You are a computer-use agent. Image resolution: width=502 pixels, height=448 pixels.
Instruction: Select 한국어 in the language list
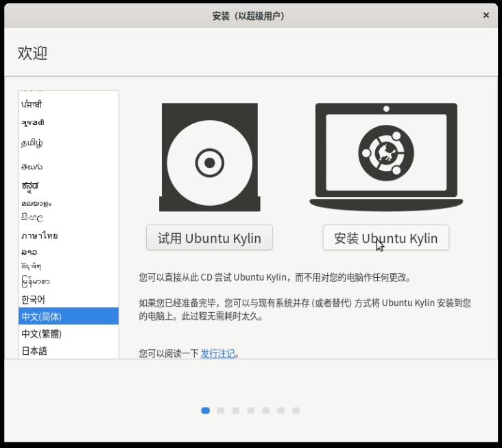click(69, 299)
